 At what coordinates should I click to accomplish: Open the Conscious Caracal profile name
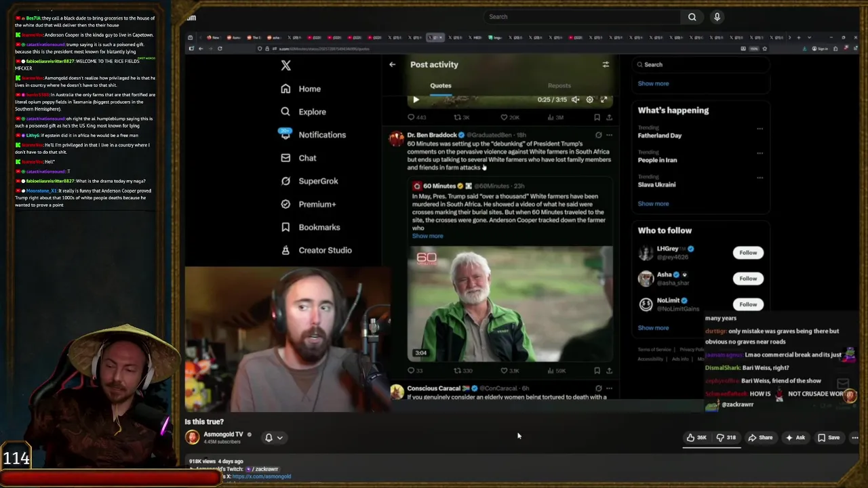tap(434, 388)
